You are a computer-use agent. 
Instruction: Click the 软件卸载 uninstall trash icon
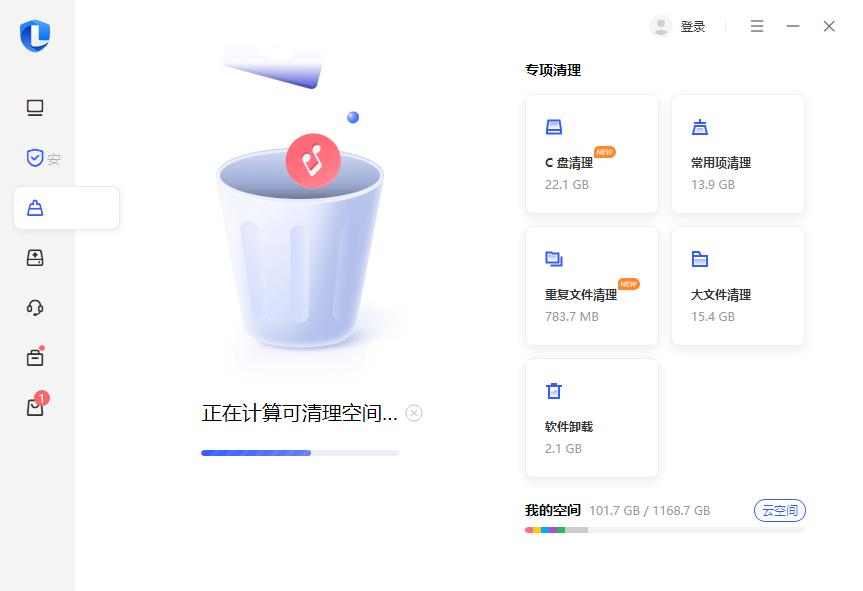(553, 390)
